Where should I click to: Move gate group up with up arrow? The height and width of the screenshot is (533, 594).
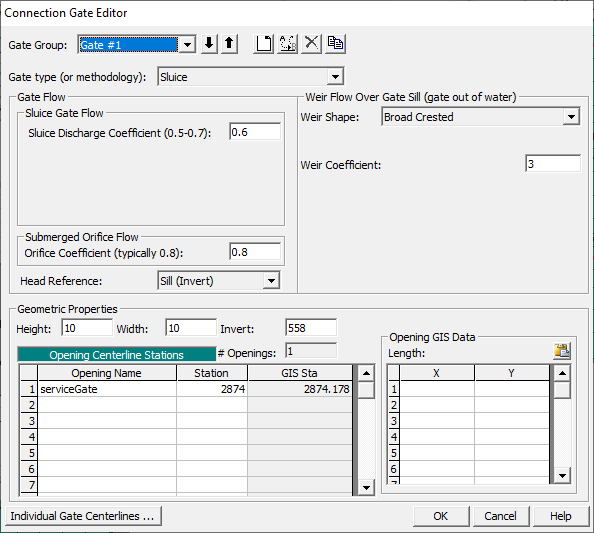coord(229,44)
